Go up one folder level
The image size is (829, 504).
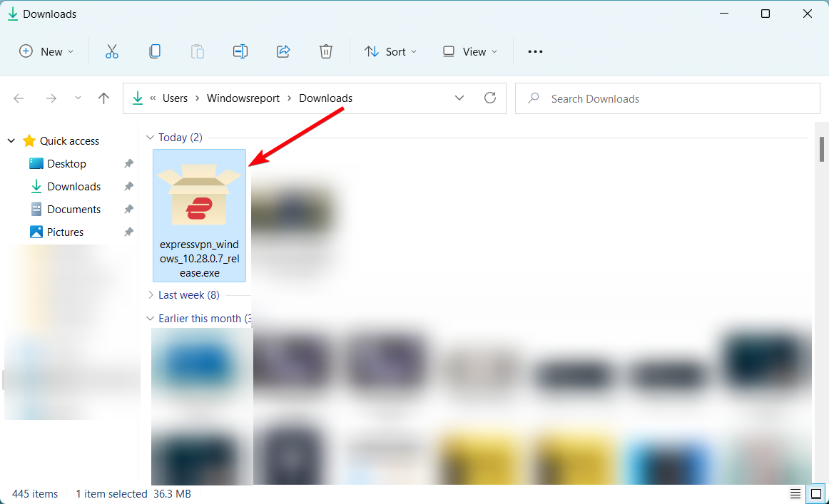click(104, 98)
